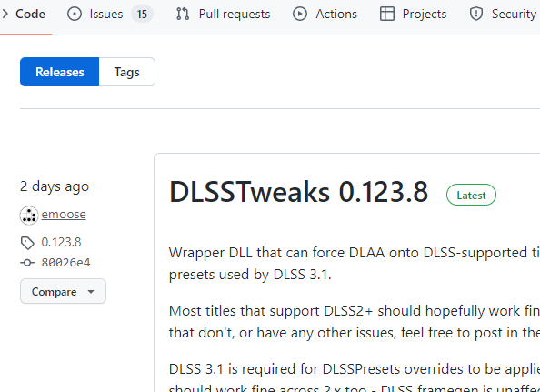The width and height of the screenshot is (540, 392).
Task: Click emoose's avatar image
Action: 29,216
